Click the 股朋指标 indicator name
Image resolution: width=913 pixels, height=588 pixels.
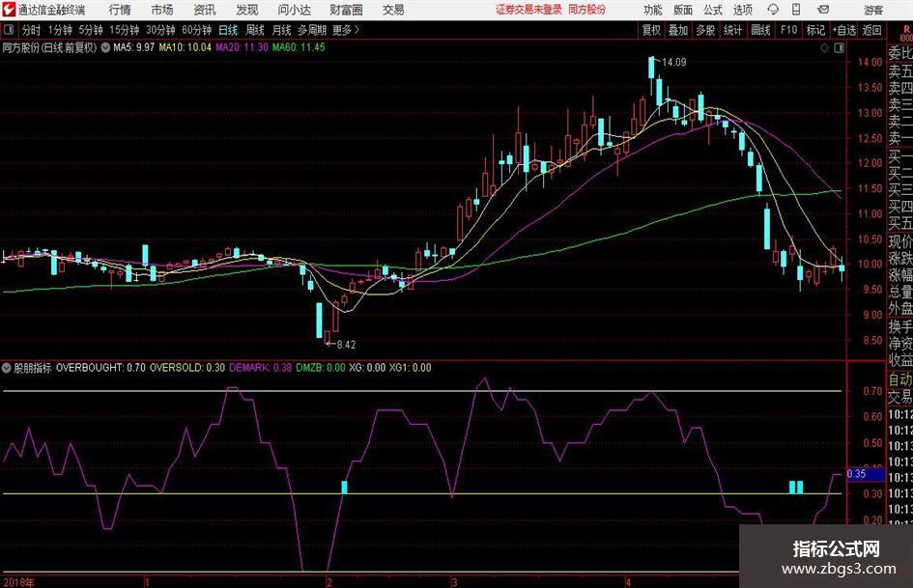point(33,368)
